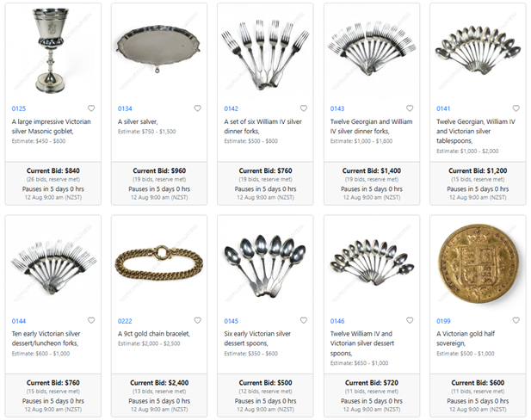Screen dimensions: 531x420
Task: Toggle the heart on lot 0142
Action: tap(304, 108)
